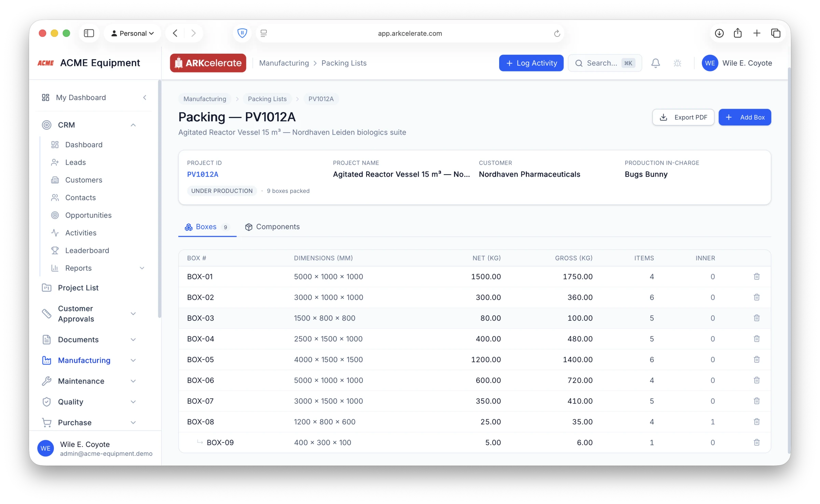Expand the Reports submenu

click(142, 268)
